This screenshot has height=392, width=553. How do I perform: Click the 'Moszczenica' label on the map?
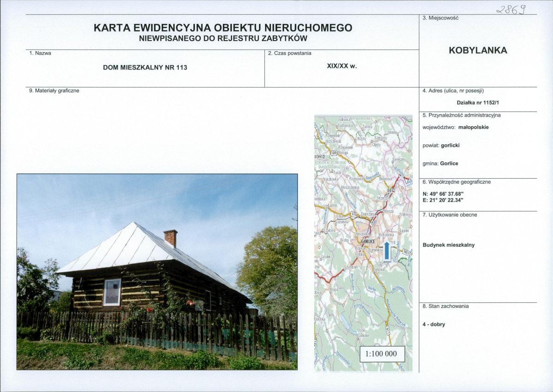point(350,187)
